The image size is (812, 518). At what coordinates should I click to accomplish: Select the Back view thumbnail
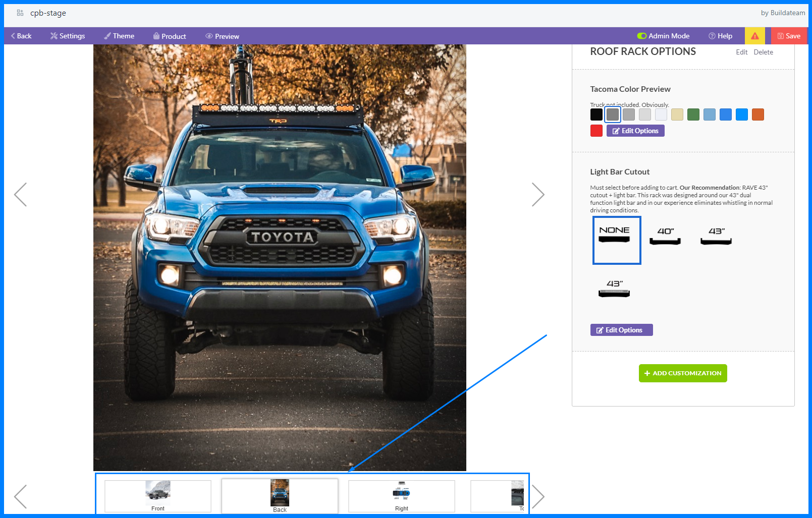tap(280, 496)
